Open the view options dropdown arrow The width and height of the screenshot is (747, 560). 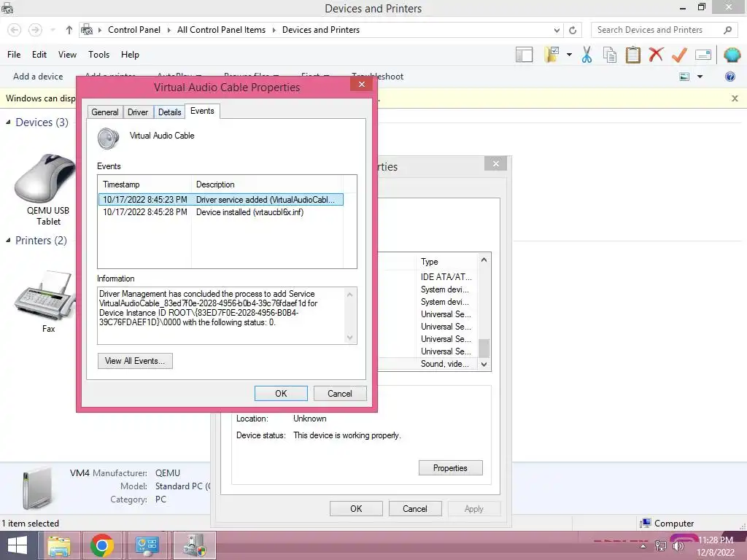[x=700, y=76]
